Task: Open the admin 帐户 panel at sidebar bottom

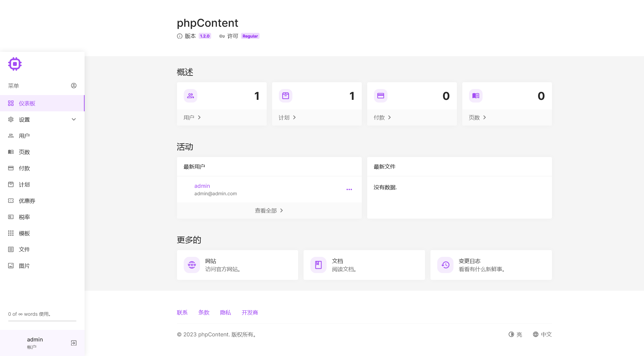Action: (x=42, y=343)
